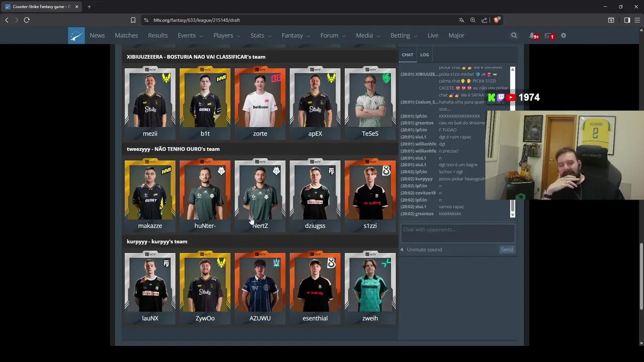Click the Brave shields lion icon

(497, 20)
